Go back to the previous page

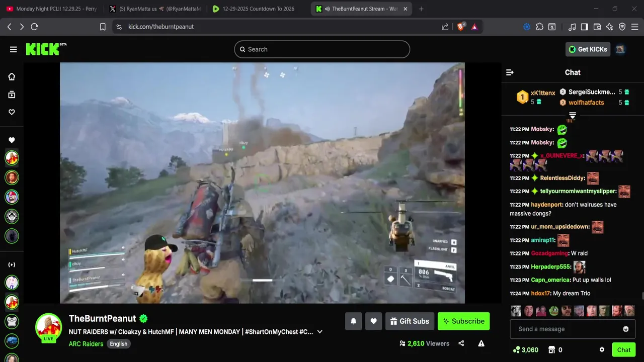tap(9, 27)
